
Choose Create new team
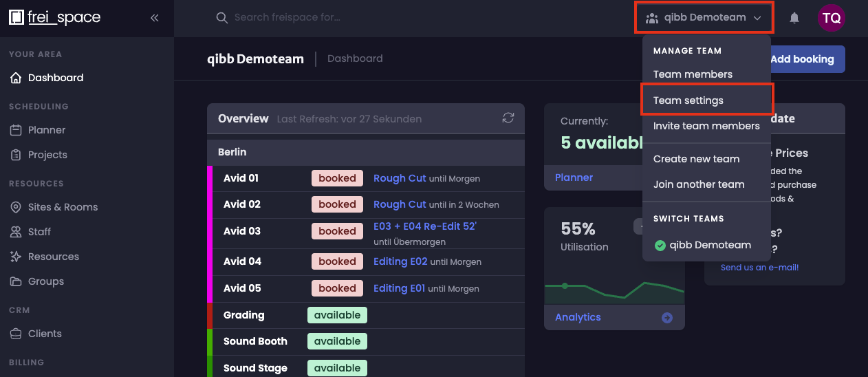(696, 159)
